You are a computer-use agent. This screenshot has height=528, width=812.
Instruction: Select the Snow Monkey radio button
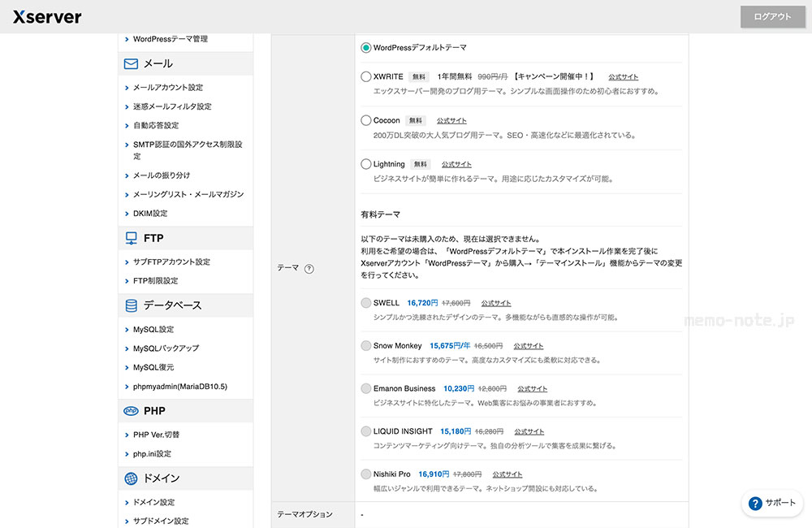click(x=365, y=345)
